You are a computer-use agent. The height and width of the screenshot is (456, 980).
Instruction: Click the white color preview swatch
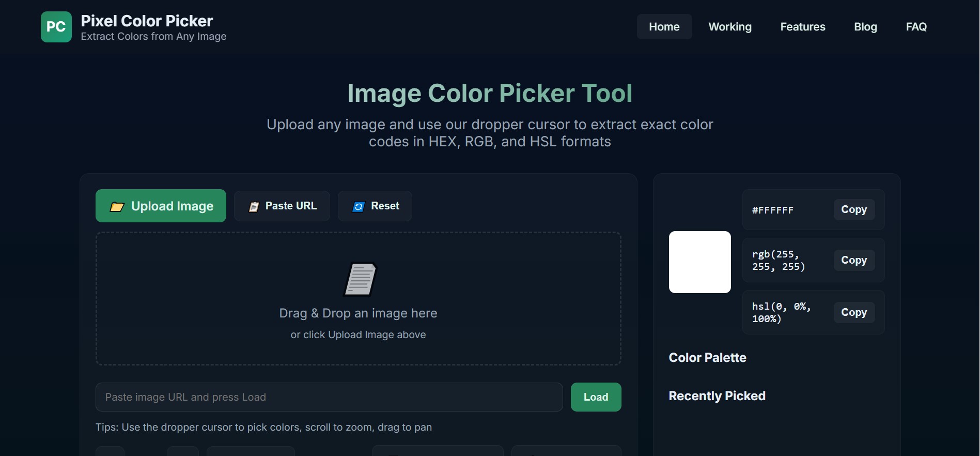(699, 262)
